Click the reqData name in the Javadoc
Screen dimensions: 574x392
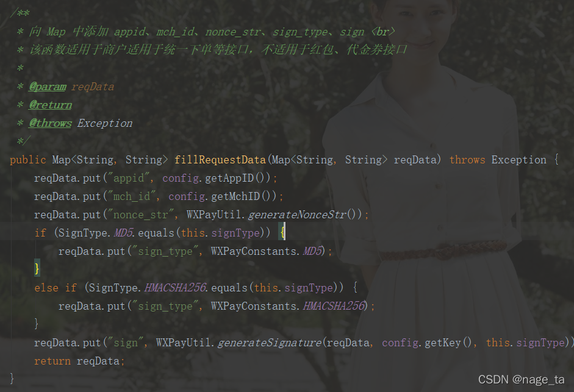click(x=93, y=87)
